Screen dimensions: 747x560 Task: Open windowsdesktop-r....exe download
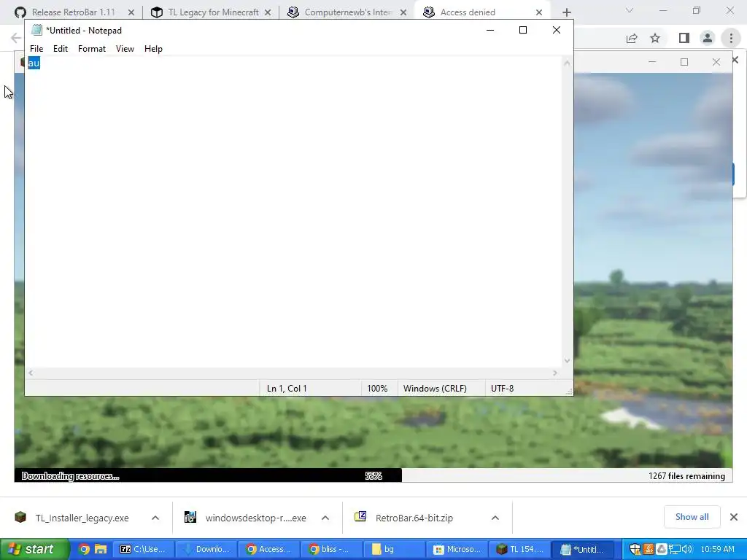246,518
